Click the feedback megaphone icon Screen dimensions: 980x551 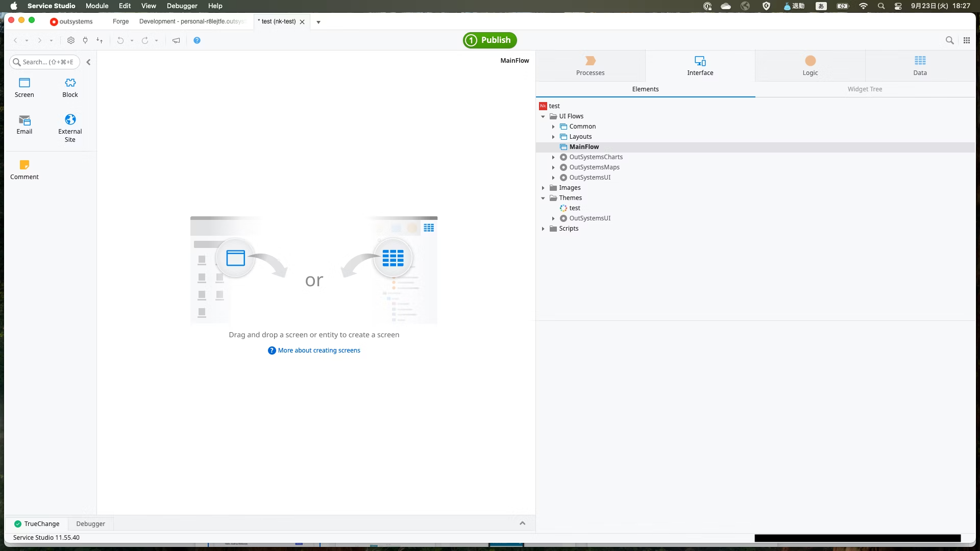tap(176, 40)
